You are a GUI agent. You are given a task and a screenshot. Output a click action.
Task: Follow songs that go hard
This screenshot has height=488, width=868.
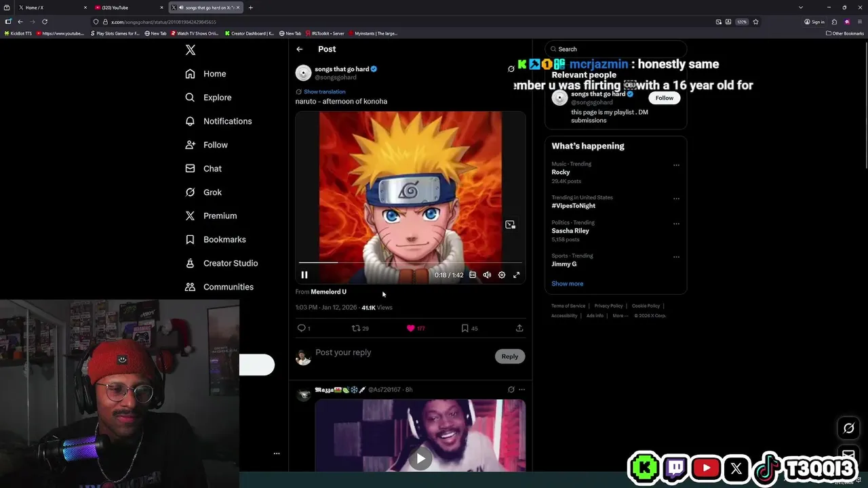point(665,98)
